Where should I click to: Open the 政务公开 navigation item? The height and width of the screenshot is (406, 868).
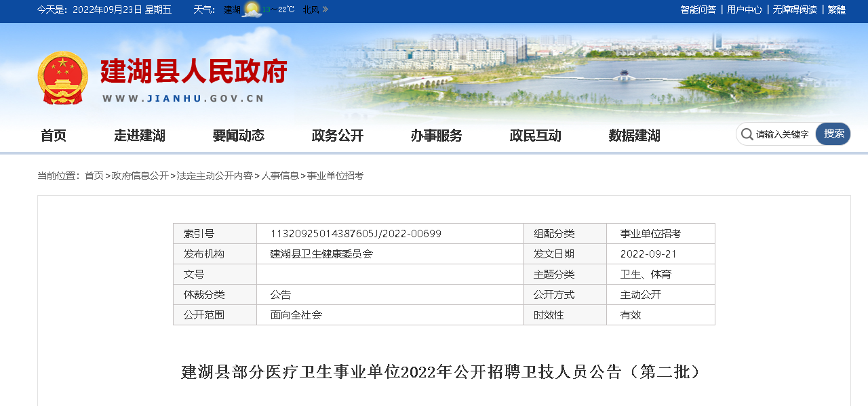point(338,136)
